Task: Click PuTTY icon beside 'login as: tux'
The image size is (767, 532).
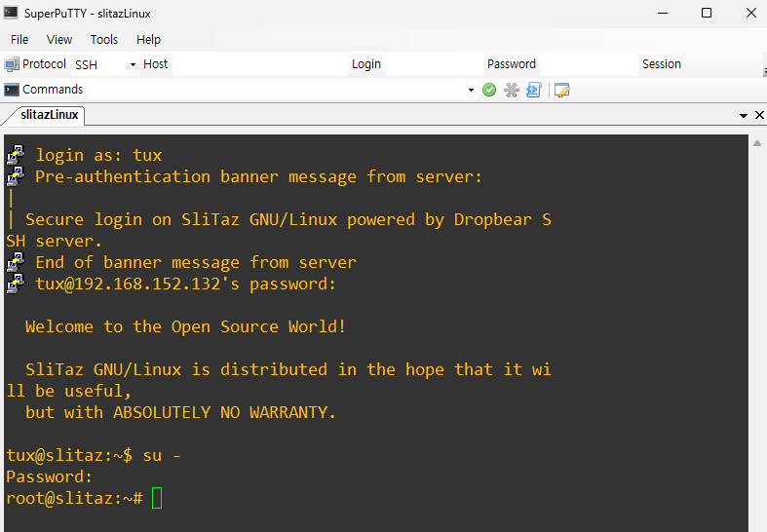Action: click(x=16, y=155)
